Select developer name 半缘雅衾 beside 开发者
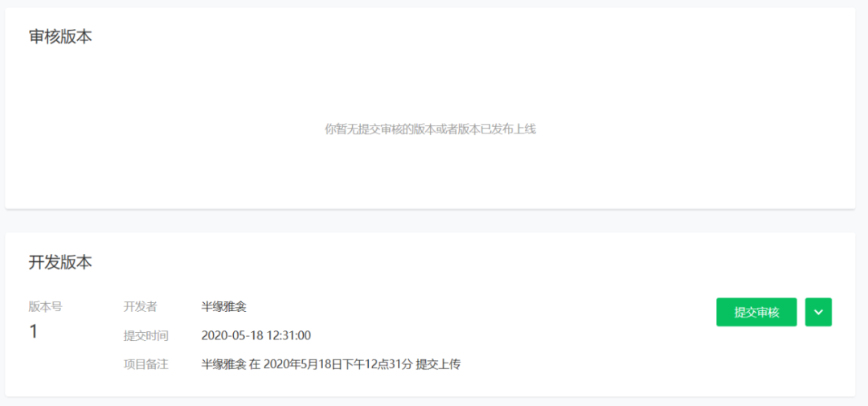The height and width of the screenshot is (406, 868). pyautogui.click(x=223, y=307)
